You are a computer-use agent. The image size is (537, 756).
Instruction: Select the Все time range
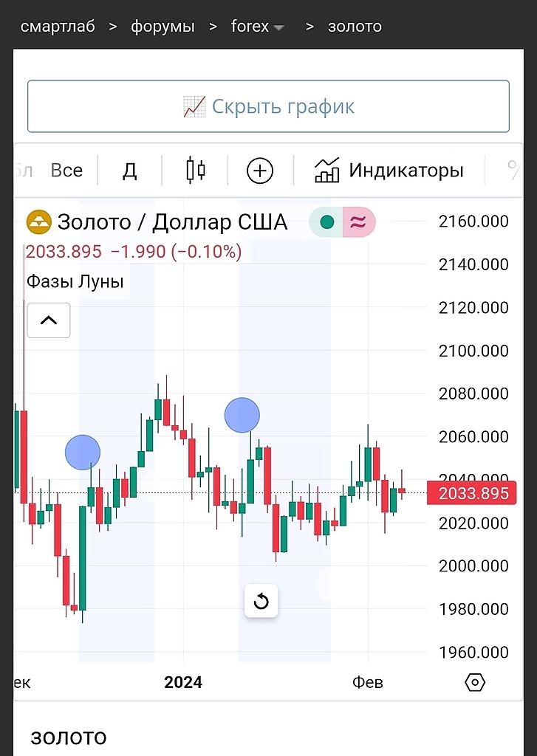[66, 171]
